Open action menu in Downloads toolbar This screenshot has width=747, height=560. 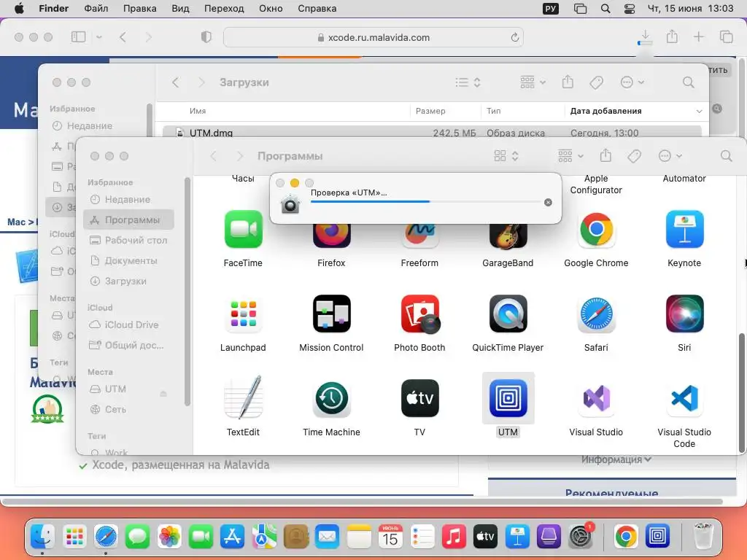point(632,82)
